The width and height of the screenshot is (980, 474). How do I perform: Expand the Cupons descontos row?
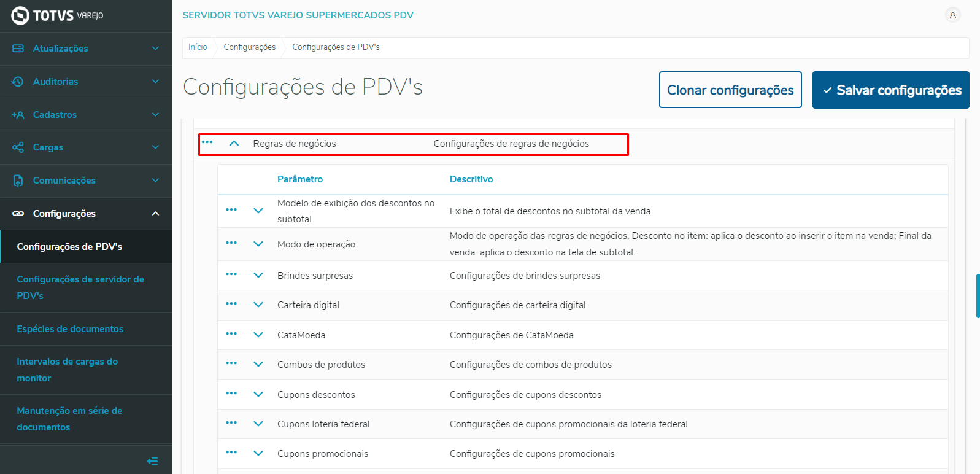[258, 394]
